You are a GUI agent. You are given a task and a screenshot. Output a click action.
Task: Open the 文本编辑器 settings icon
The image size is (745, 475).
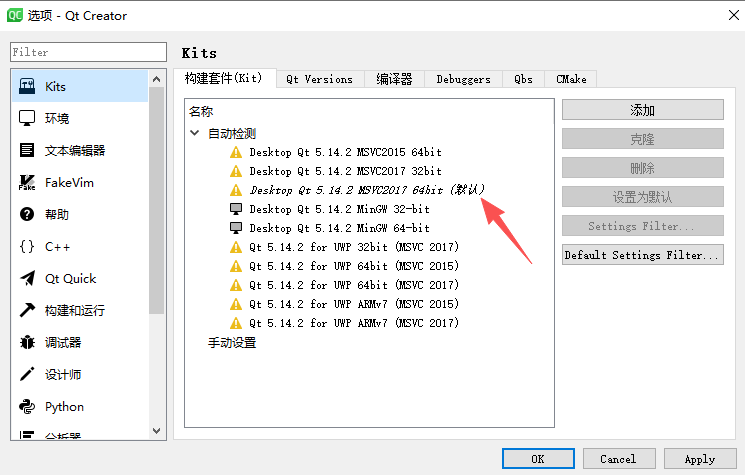[x=27, y=150]
